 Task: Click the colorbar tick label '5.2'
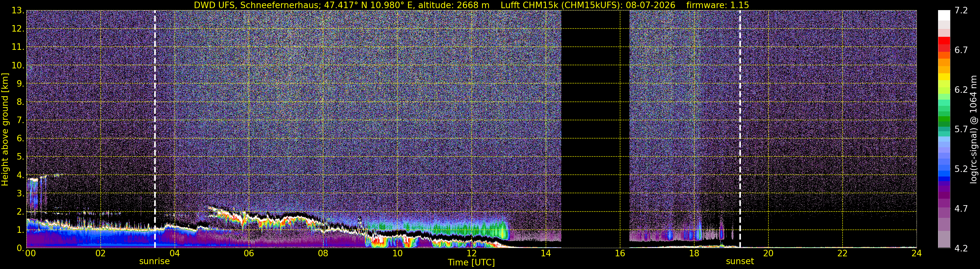pyautogui.click(x=961, y=169)
